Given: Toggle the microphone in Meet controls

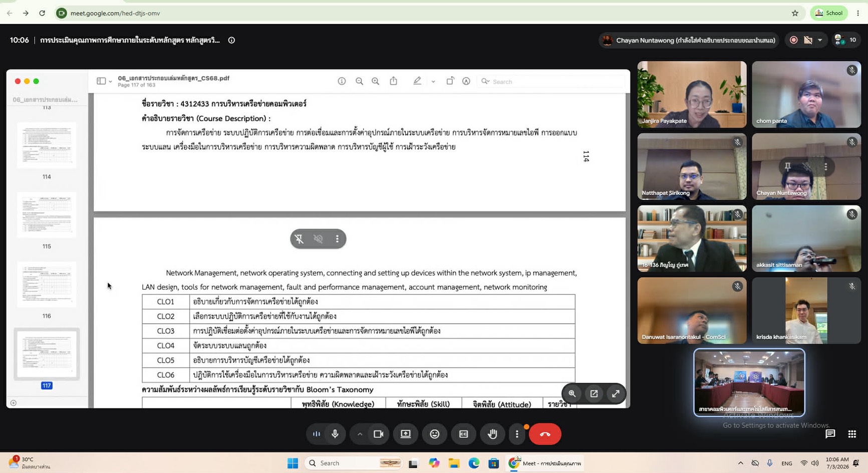Looking at the screenshot, I should [x=335, y=434].
